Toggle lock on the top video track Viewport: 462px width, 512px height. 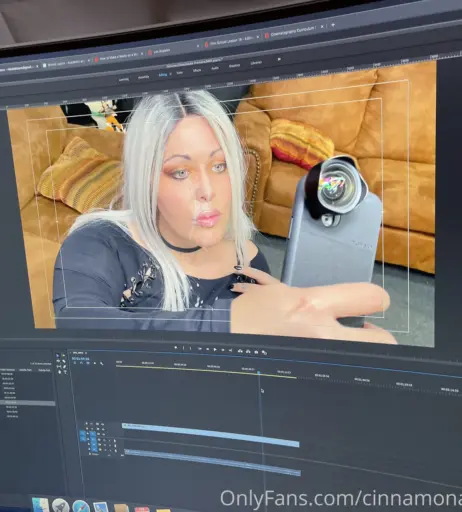pyautogui.click(x=87, y=423)
